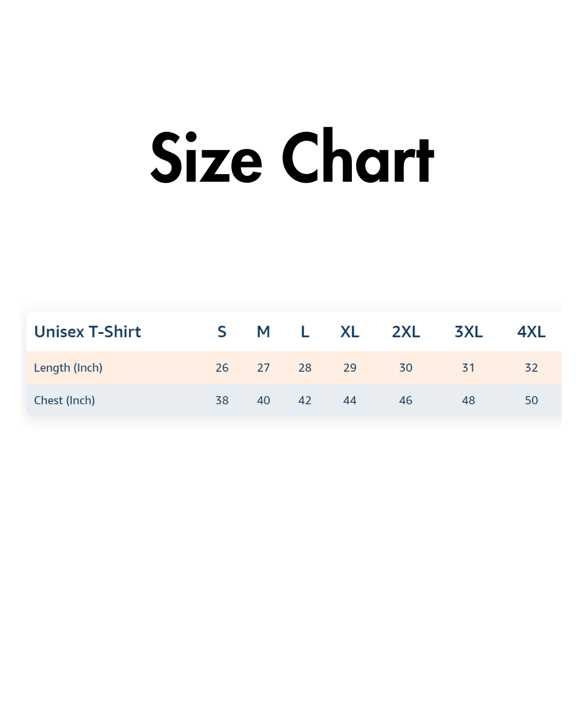This screenshot has height=728, width=582.
Task: Select the XL size column header
Action: [350, 332]
